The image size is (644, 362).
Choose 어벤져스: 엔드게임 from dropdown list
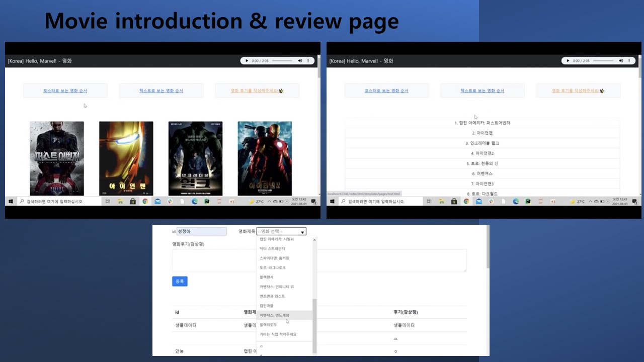(x=284, y=315)
